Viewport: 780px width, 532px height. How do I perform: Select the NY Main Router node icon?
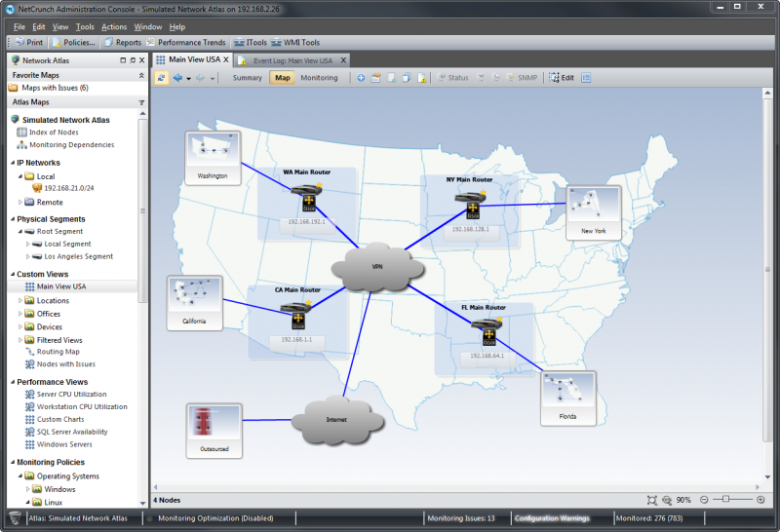coord(471,205)
